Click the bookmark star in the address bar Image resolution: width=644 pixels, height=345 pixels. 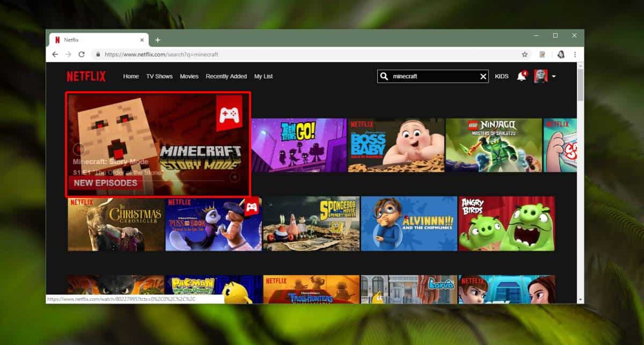(x=523, y=54)
